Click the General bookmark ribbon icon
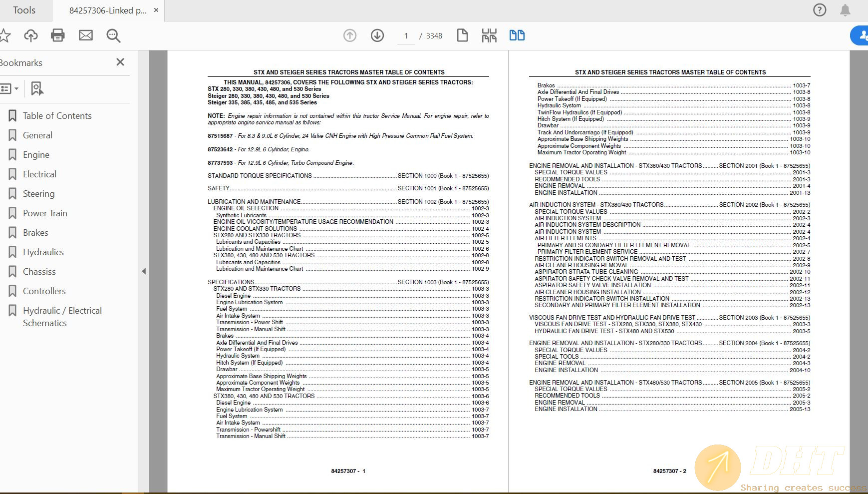Screen dimensions: 868x494 [12, 135]
